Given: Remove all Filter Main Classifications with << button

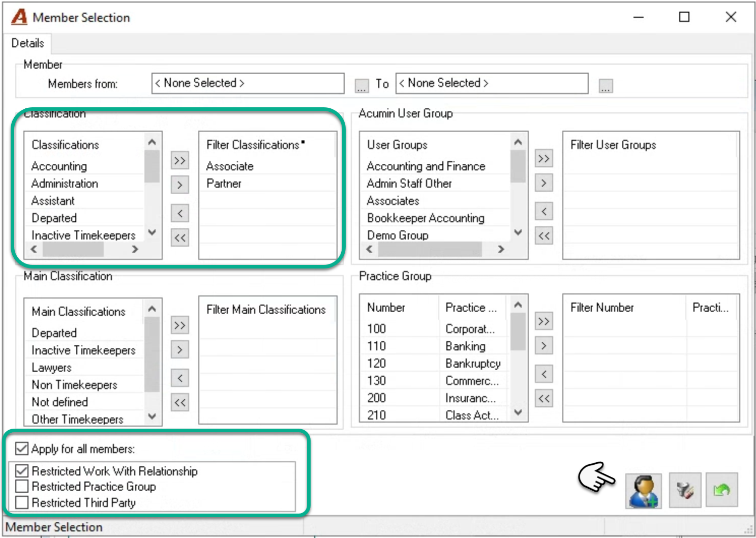Looking at the screenshot, I should coord(180,402).
